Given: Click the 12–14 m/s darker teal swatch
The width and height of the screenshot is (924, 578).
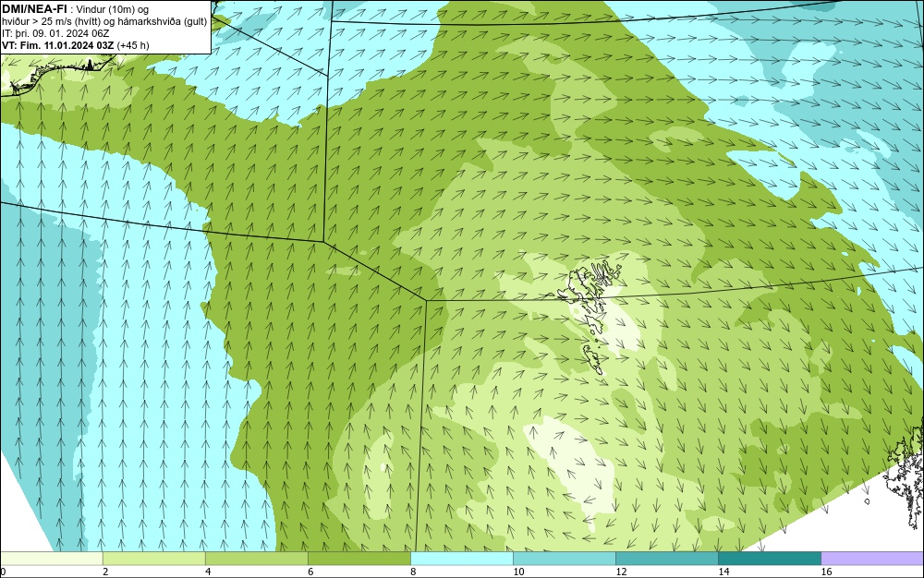Looking at the screenshot, I should (666, 558).
